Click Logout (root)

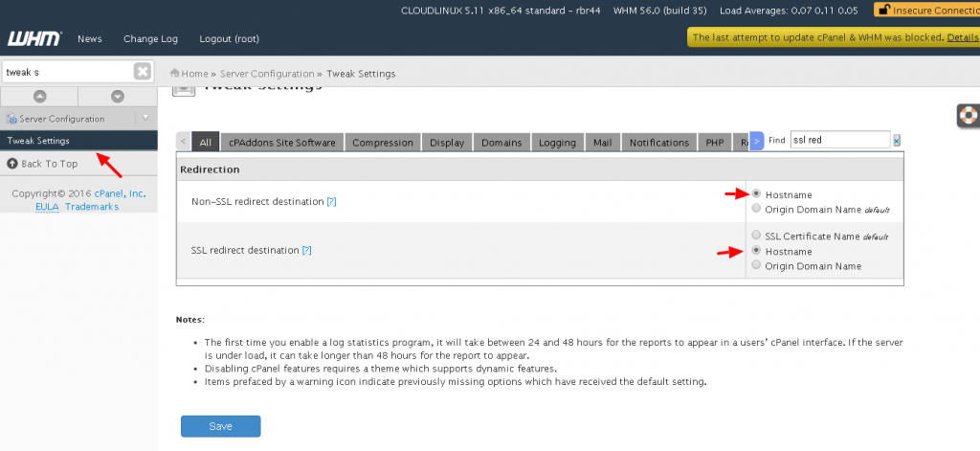(230, 39)
